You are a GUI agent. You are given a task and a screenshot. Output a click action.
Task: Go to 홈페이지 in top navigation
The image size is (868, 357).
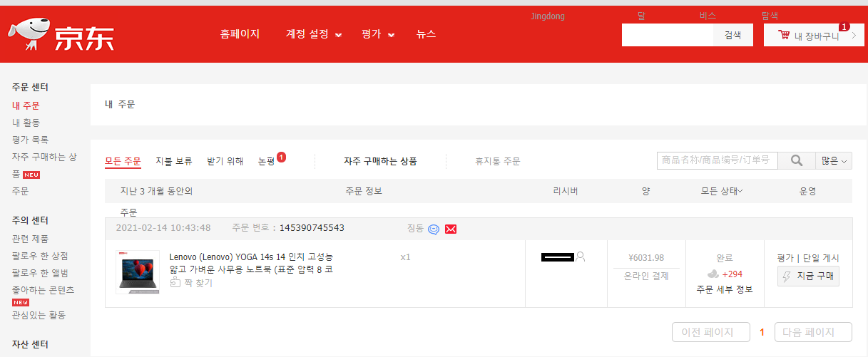(240, 34)
